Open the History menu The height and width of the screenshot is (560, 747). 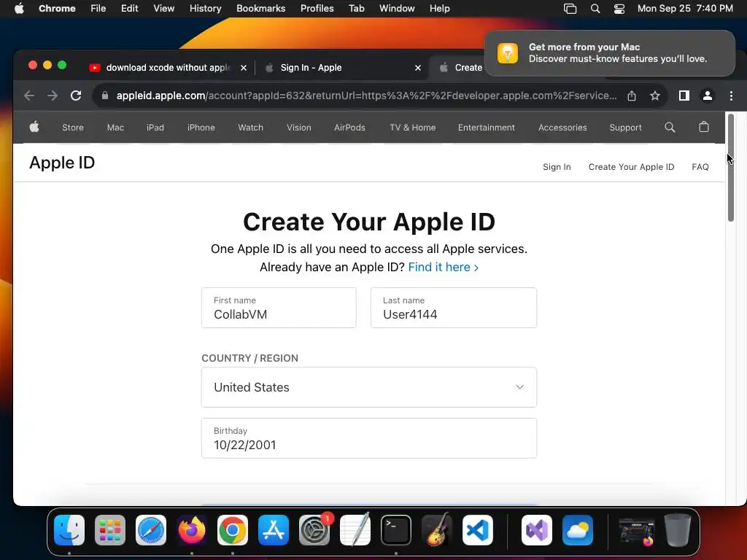(205, 9)
